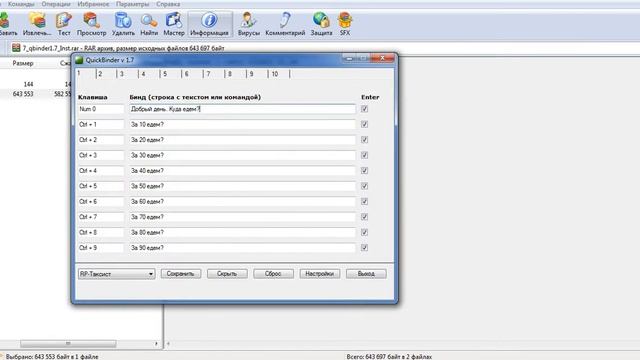Click the bind field 'За 90 едем?'
The width and height of the screenshot is (640, 360).
point(242,248)
